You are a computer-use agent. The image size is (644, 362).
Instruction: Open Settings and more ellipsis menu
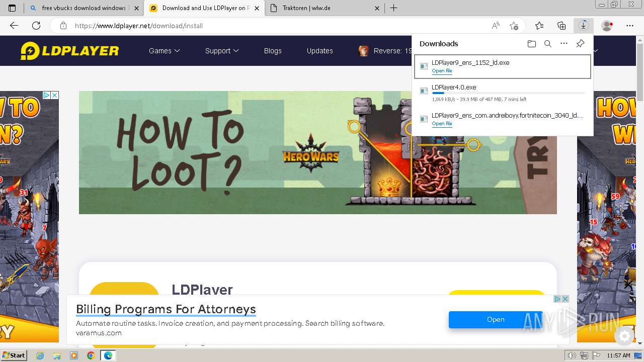click(630, 26)
